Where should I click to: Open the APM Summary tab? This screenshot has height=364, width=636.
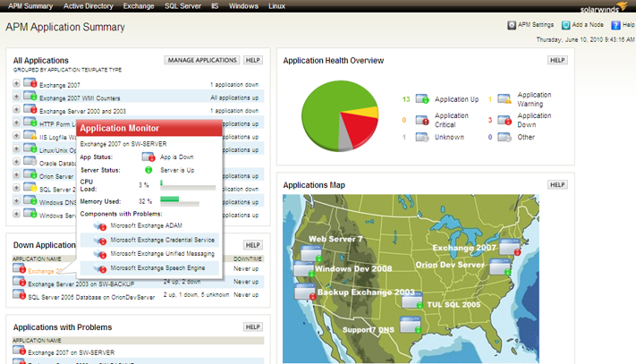pos(30,6)
